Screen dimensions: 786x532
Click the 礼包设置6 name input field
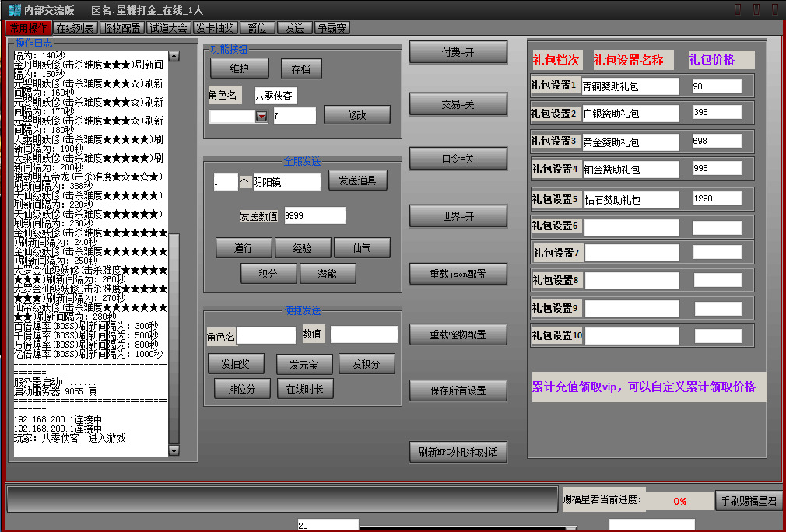point(631,227)
